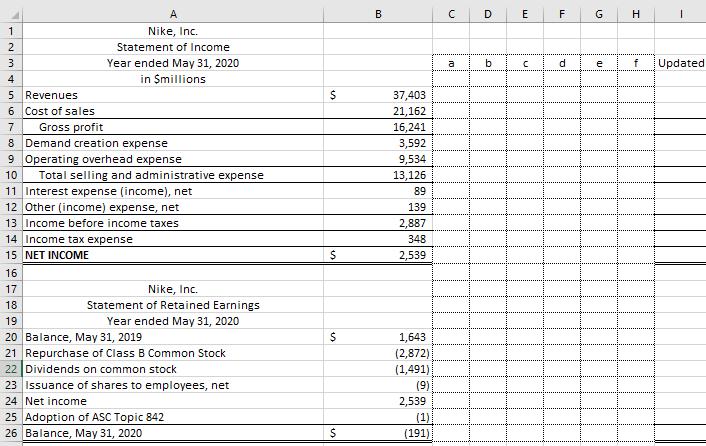The width and height of the screenshot is (706, 446).
Task: Select row 1 header
Action: (x=11, y=31)
